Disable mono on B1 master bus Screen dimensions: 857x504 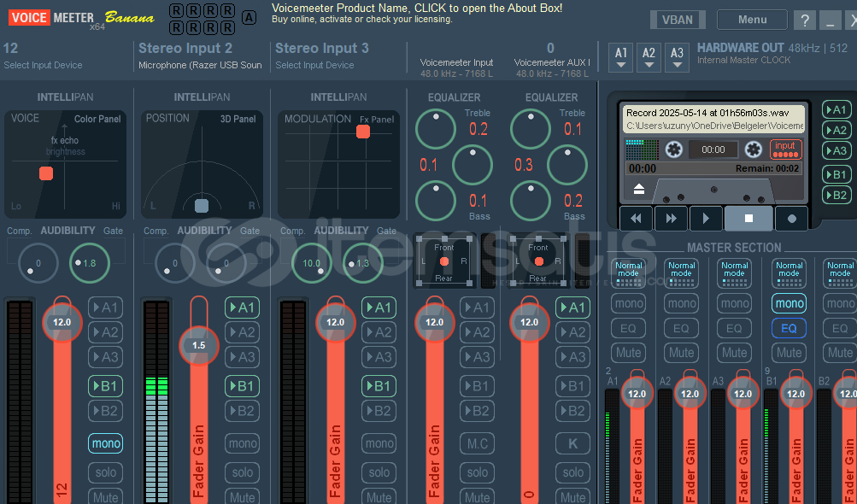tap(789, 303)
